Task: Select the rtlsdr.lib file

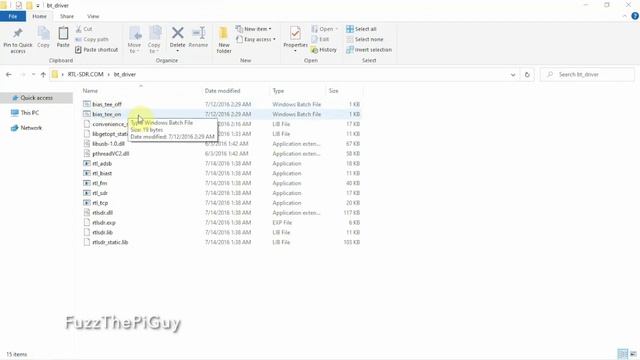Action: tap(221, 232)
